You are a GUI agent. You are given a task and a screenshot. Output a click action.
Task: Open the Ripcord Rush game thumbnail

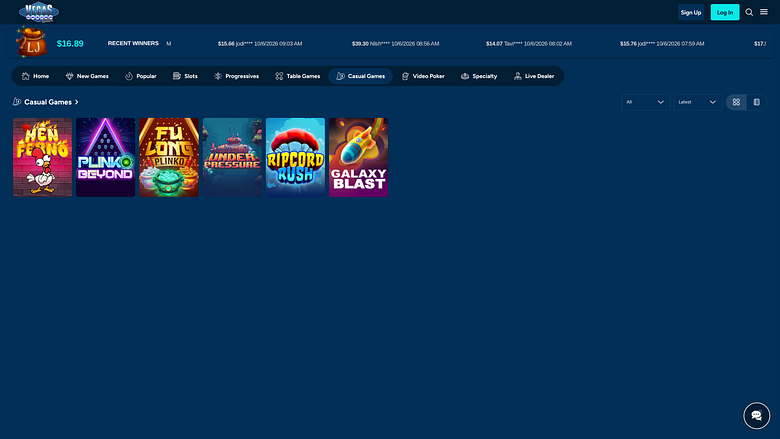coord(295,157)
